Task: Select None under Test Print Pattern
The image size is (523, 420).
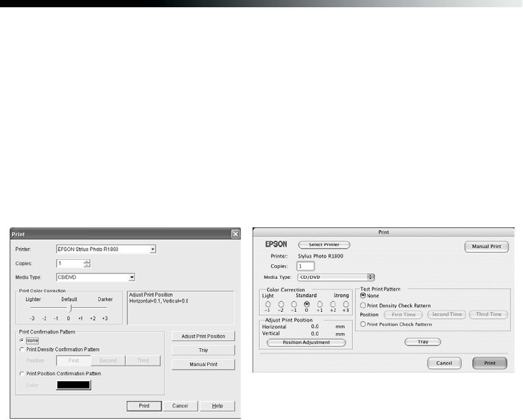Action: (363, 295)
